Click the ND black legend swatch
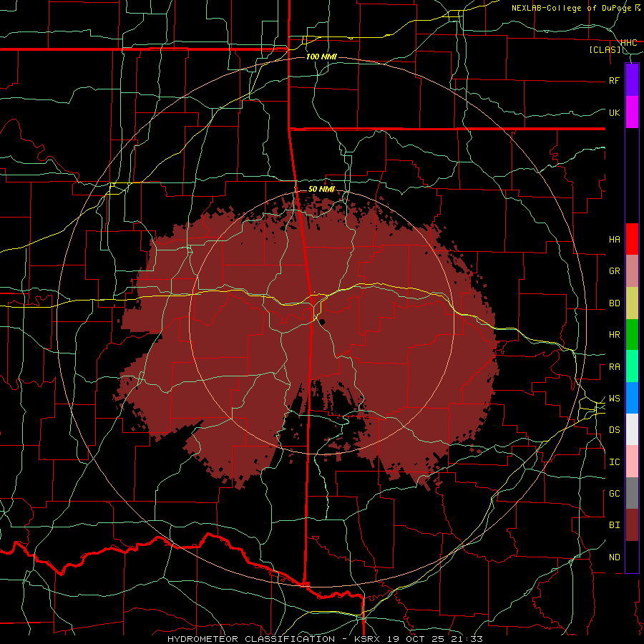This screenshot has height=644, width=644. pyautogui.click(x=632, y=557)
